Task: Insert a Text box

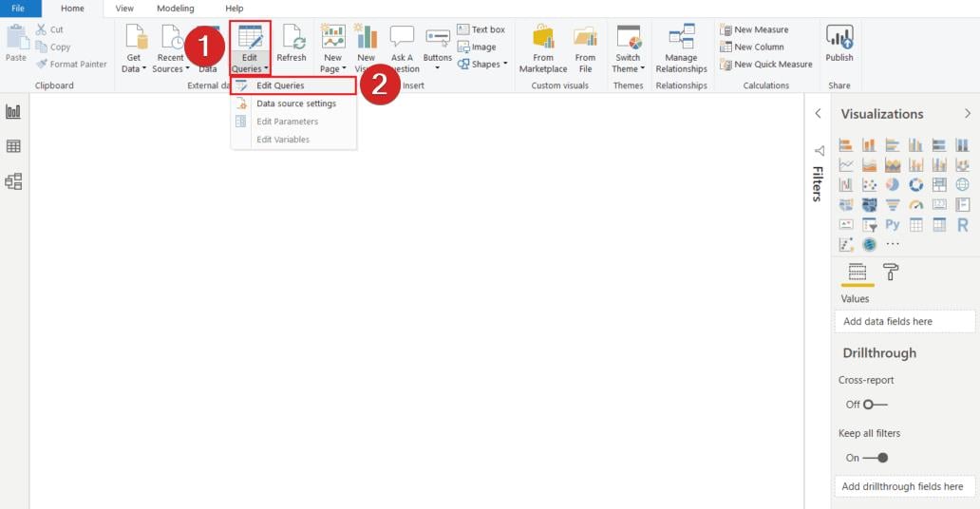Action: coord(481,29)
